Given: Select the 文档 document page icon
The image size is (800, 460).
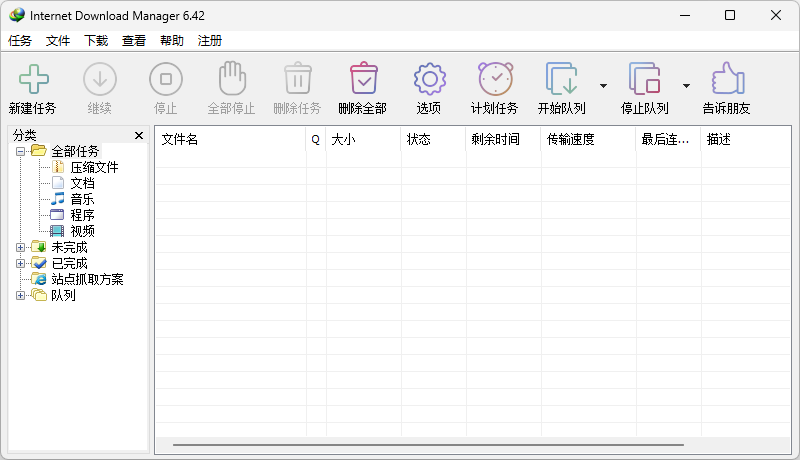Looking at the screenshot, I should coord(58,183).
